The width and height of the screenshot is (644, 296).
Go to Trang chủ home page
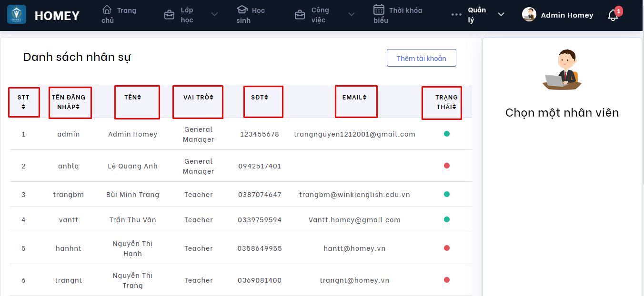[x=119, y=15]
